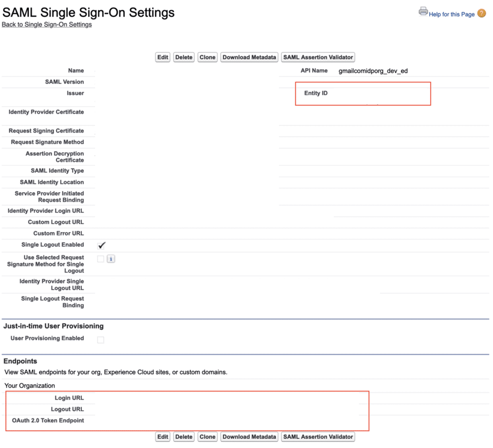Open bottom SAML Assertion Validator
The image size is (493, 448).
click(x=318, y=436)
